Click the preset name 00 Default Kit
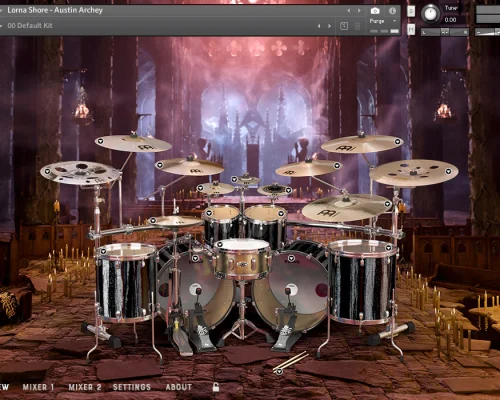The height and width of the screenshot is (400, 500). (30, 26)
